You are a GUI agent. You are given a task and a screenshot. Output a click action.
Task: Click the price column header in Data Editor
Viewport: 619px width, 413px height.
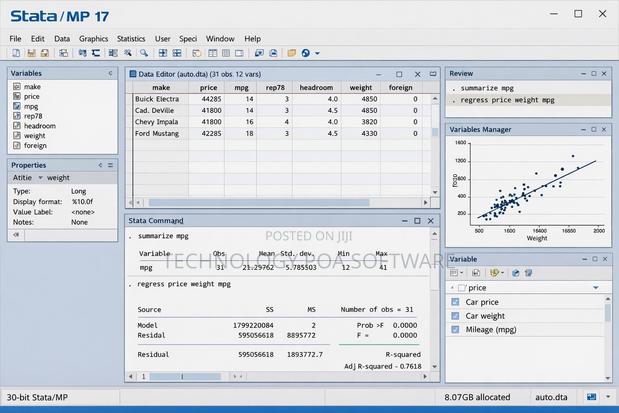208,88
